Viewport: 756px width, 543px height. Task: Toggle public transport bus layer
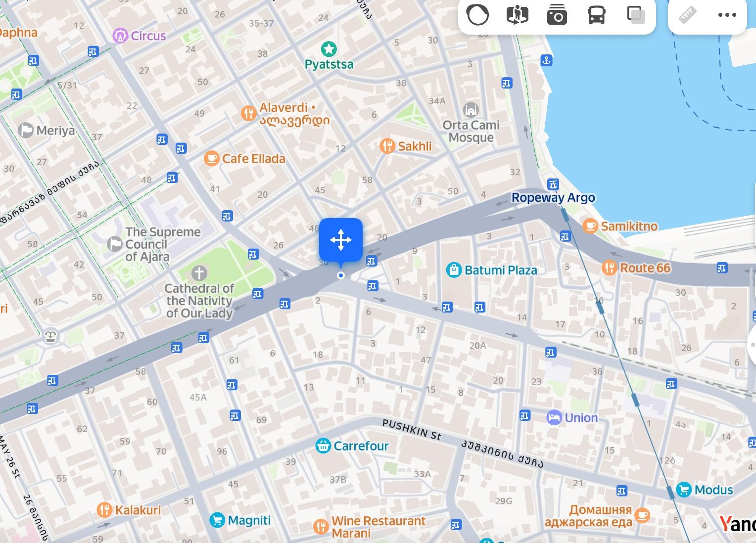pyautogui.click(x=596, y=15)
